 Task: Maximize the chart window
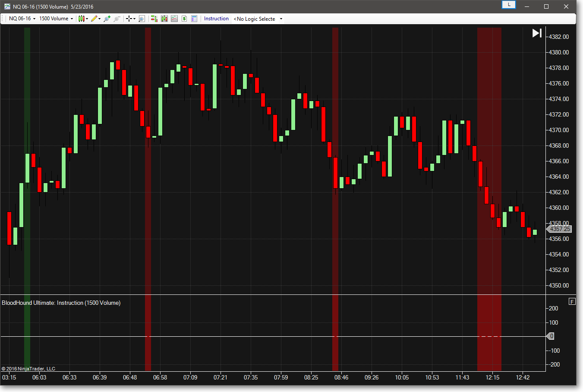tap(546, 6)
